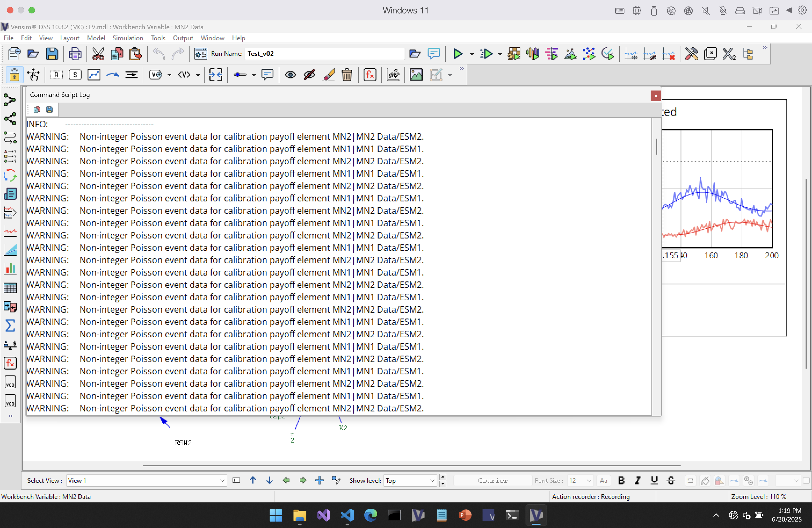Print using the printer icon
The height and width of the screenshot is (528, 812).
[x=75, y=54]
